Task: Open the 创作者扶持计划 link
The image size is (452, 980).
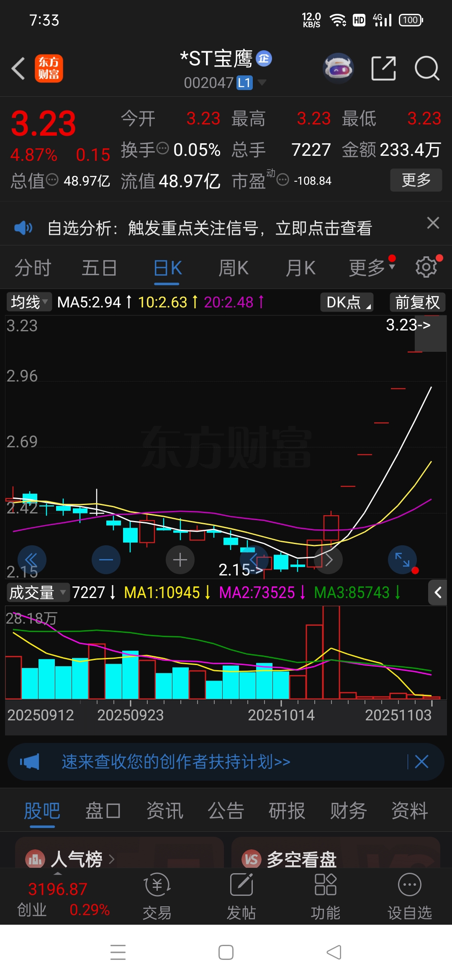Action: click(x=176, y=762)
